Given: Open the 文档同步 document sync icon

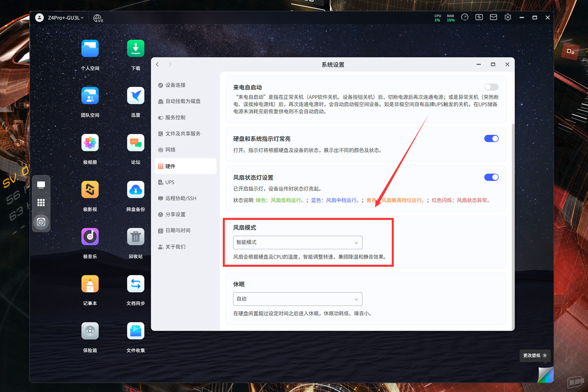Looking at the screenshot, I should (x=136, y=284).
